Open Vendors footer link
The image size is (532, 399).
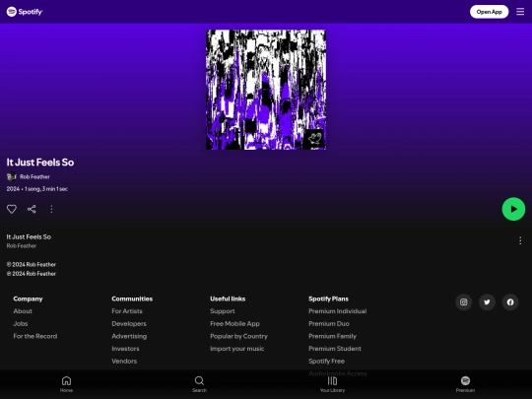click(124, 361)
